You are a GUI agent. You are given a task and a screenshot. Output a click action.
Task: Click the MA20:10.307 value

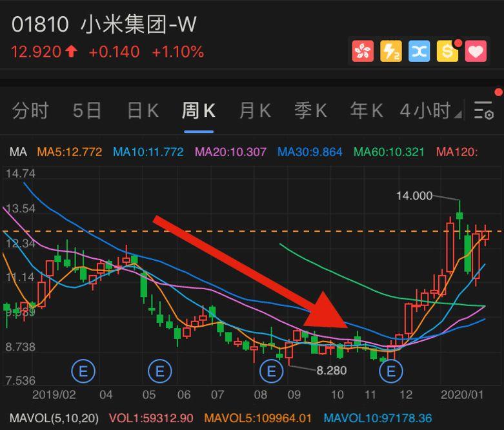coord(231,152)
